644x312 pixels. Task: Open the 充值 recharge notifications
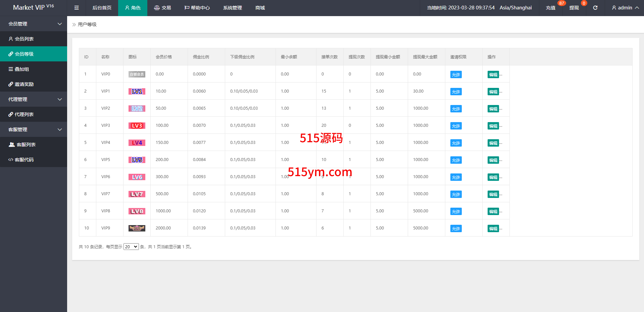tap(550, 8)
